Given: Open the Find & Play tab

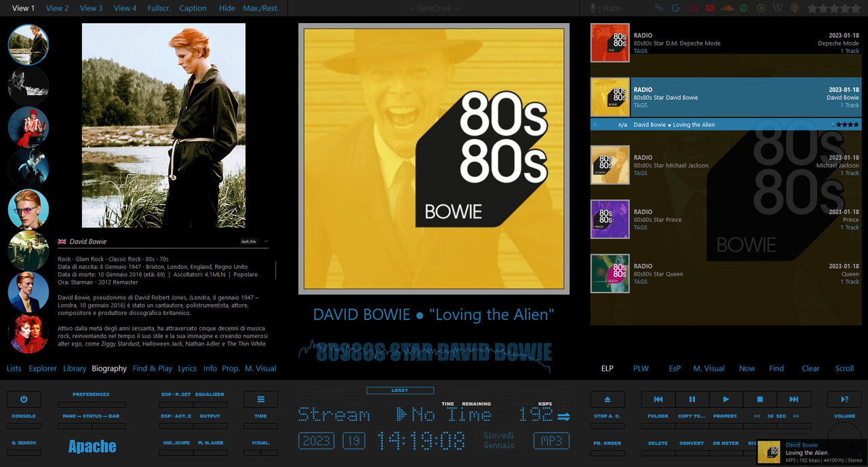Looking at the screenshot, I should (x=153, y=369).
